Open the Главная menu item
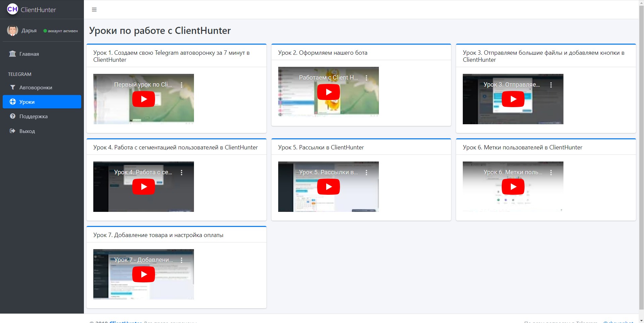Screen dimensions: 644x323 42,54
